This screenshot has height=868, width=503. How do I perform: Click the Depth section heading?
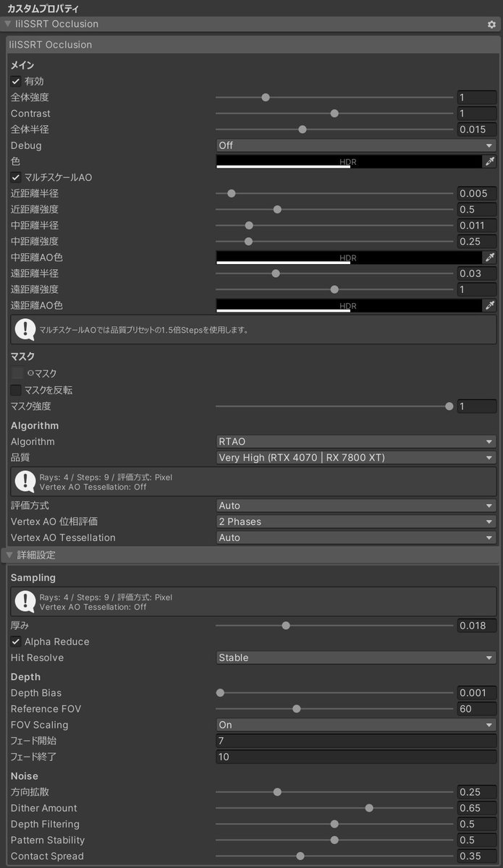[26, 677]
